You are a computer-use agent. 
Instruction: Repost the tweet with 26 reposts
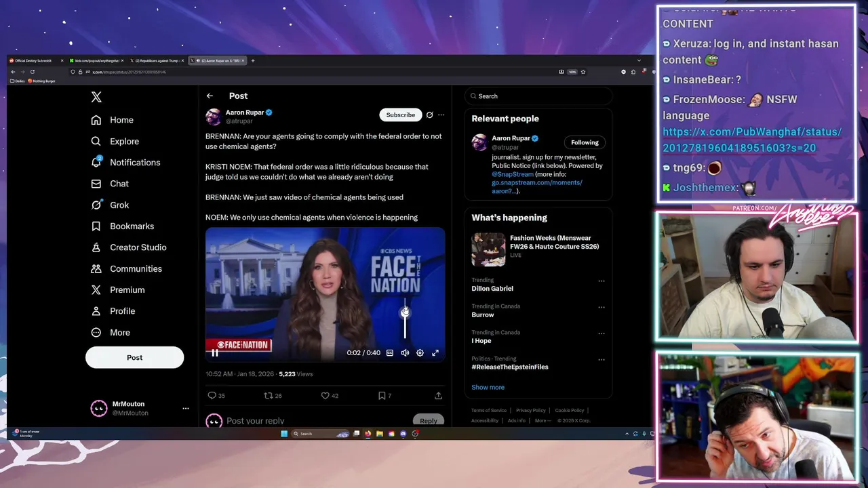click(273, 395)
